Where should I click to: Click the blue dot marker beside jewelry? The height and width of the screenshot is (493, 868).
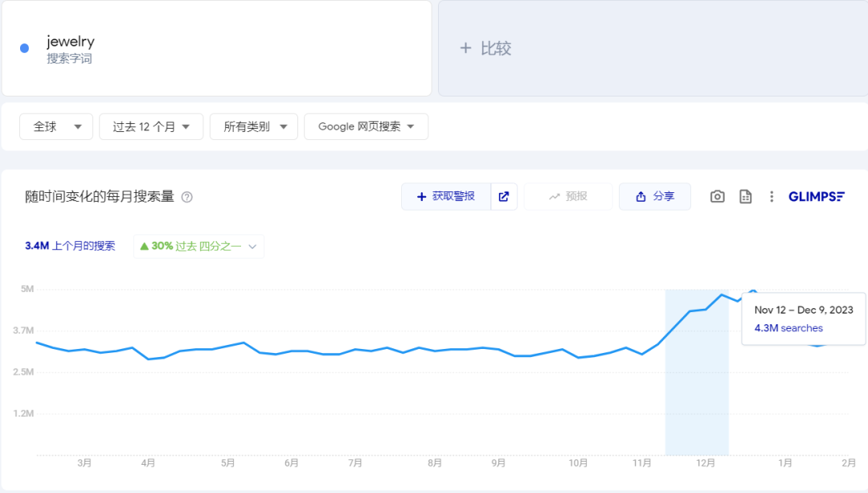[x=24, y=47]
